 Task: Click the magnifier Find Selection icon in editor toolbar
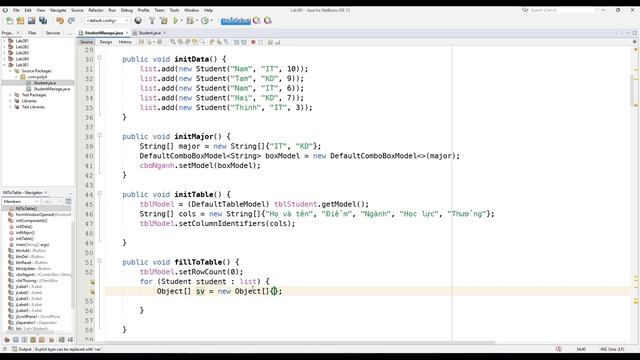coord(173,42)
